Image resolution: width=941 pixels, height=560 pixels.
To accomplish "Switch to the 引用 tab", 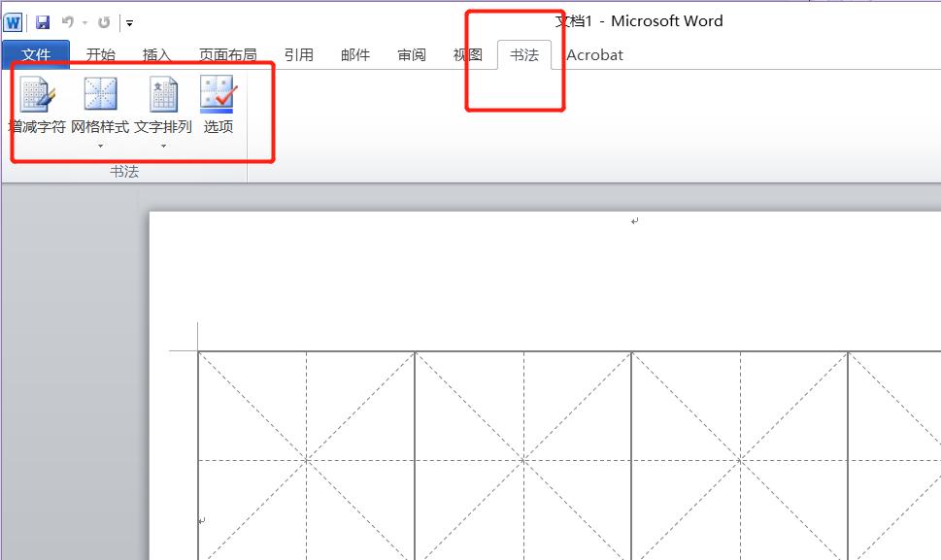I will (x=299, y=55).
